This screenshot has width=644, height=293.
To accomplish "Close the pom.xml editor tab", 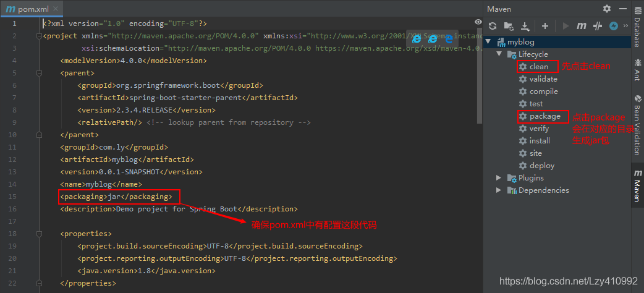I will pyautogui.click(x=56, y=9).
